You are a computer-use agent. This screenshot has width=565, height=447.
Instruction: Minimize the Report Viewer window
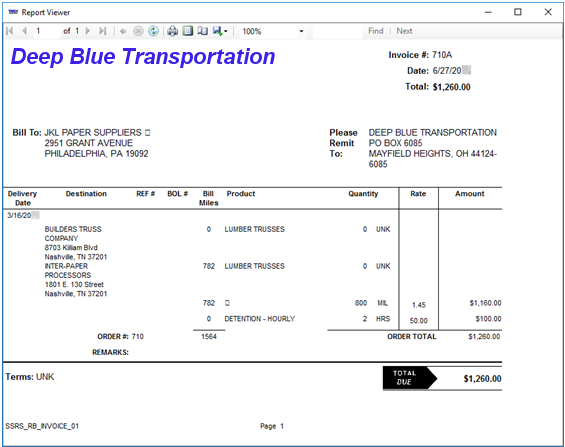click(488, 12)
